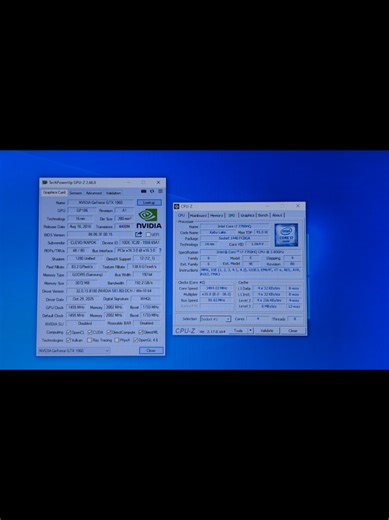Click the Package Socket field in CPU-Z

234,238
